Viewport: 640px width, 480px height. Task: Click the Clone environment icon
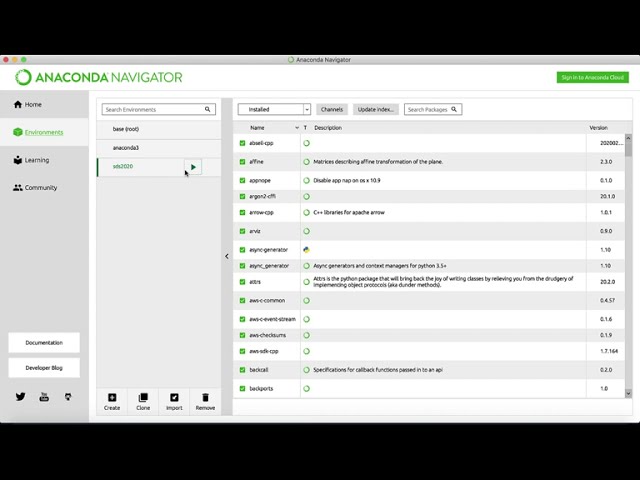coord(143,398)
